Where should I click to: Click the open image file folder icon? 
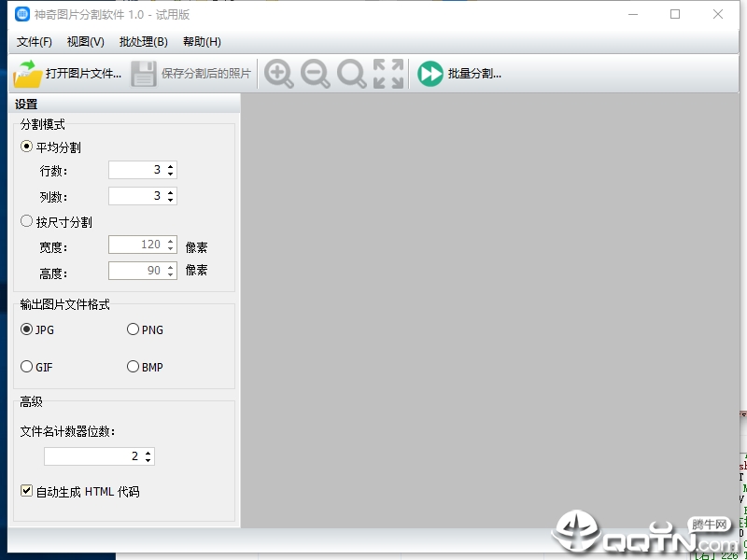click(x=28, y=74)
